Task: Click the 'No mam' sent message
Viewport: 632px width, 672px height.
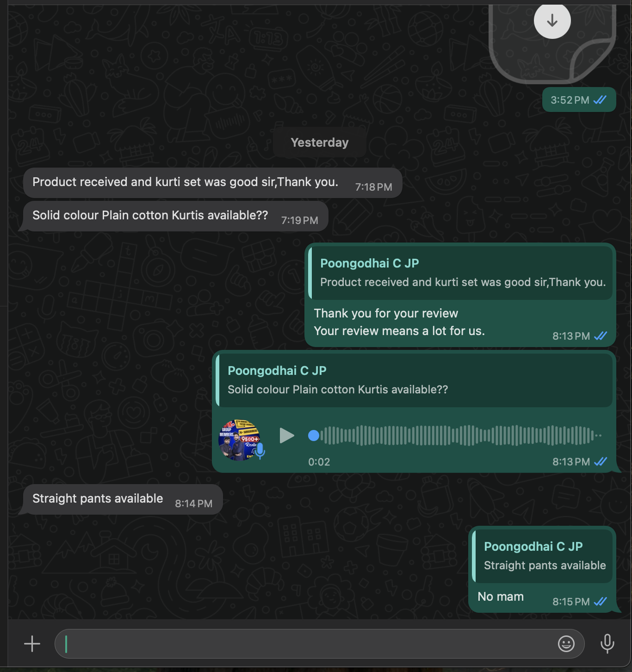Action: point(501,597)
